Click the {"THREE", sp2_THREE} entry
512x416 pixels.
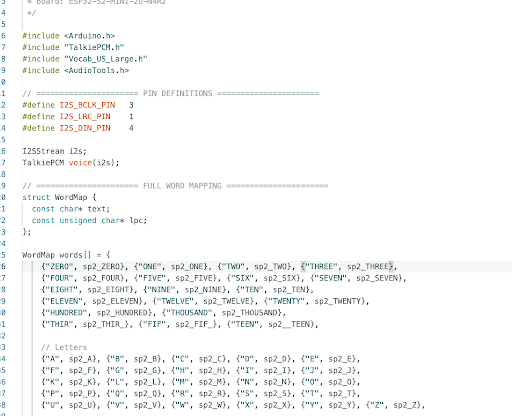[x=347, y=267]
